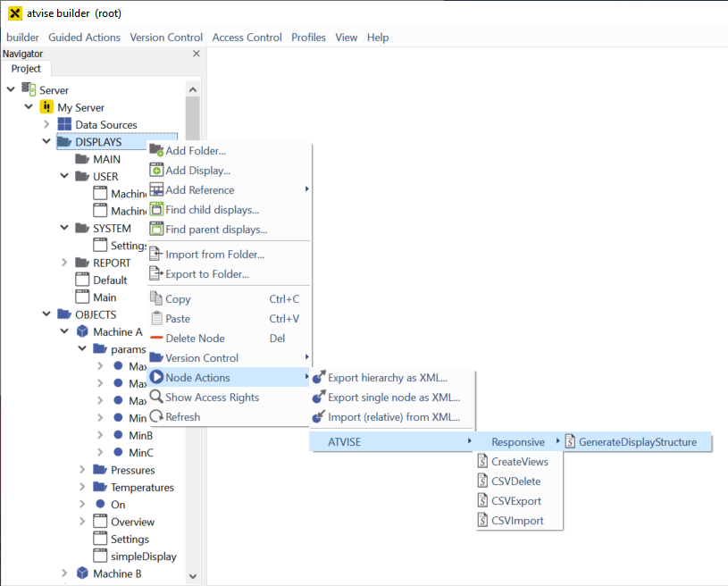The image size is (728, 586).
Task: Click the Refresh icon in context menu
Action: pyautogui.click(x=156, y=416)
